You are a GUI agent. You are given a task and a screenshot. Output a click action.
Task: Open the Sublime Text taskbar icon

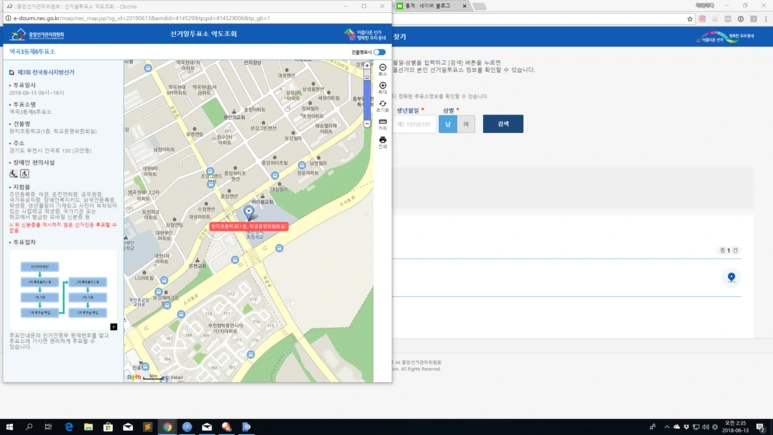click(x=147, y=427)
